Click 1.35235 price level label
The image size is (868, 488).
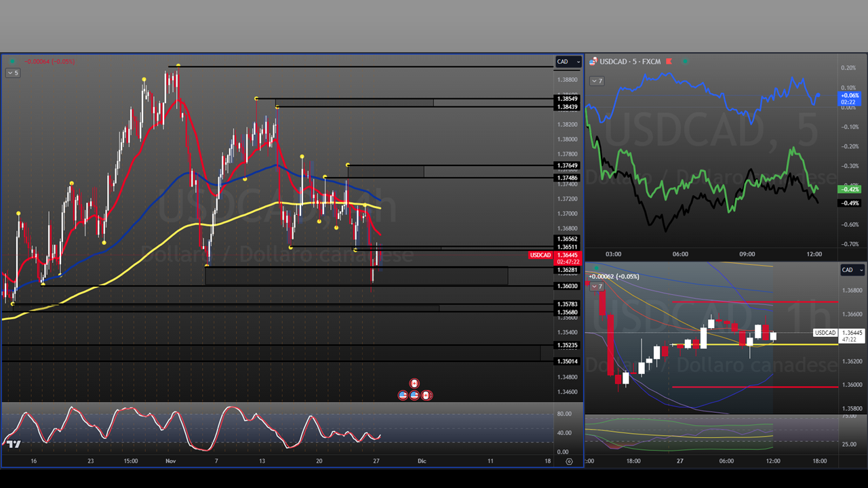coord(567,345)
